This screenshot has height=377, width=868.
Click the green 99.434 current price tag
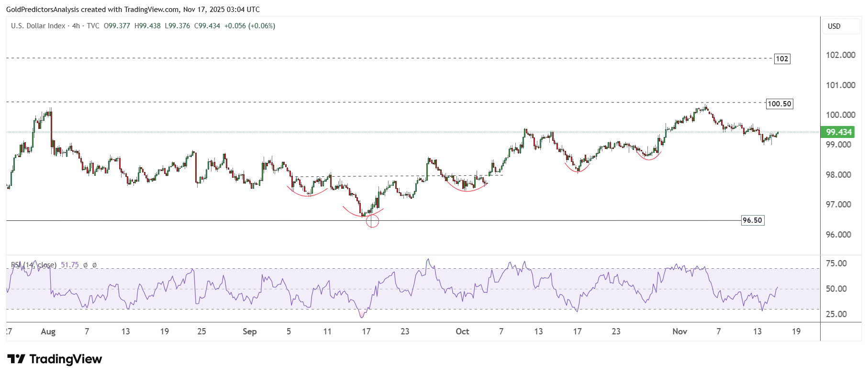click(x=838, y=132)
